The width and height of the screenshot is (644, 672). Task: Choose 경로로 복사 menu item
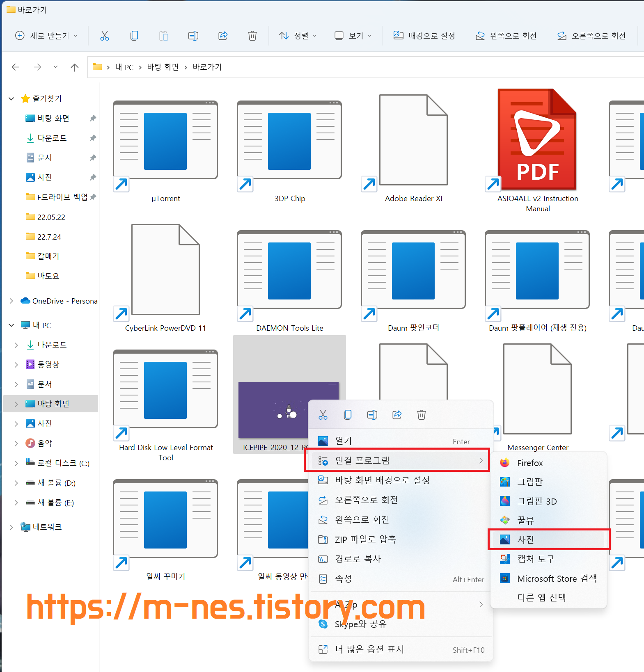coord(401,559)
